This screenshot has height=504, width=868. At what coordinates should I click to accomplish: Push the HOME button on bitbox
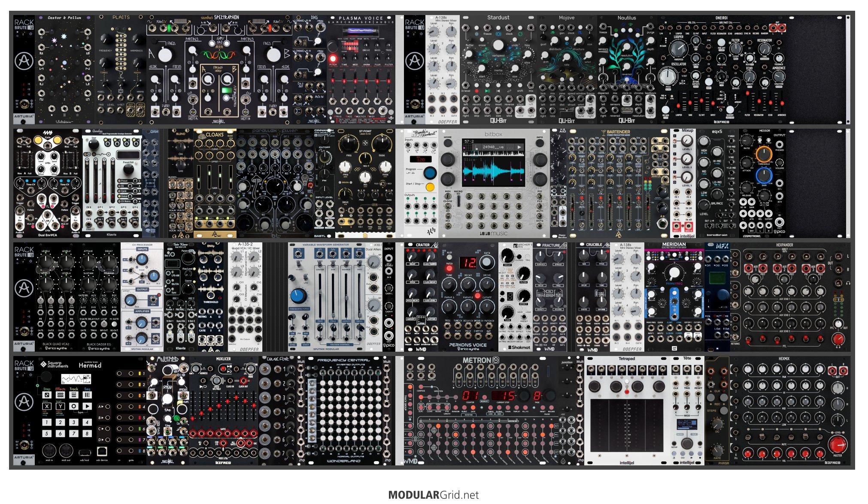coord(447,142)
